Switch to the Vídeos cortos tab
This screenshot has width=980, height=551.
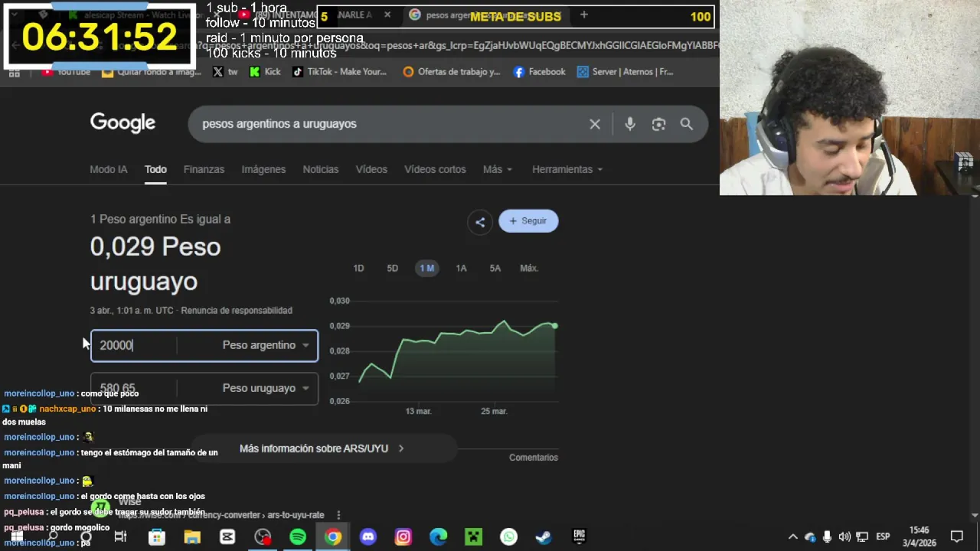[435, 170]
